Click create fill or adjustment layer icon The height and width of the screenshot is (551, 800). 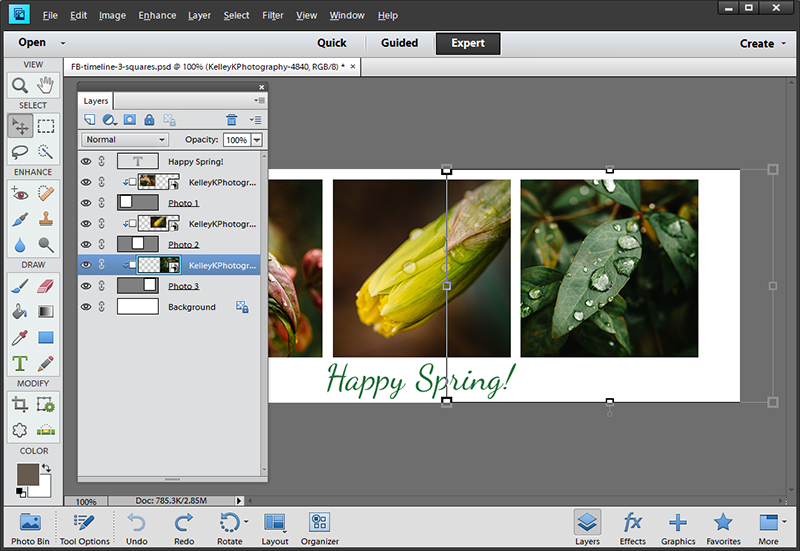pos(109,120)
